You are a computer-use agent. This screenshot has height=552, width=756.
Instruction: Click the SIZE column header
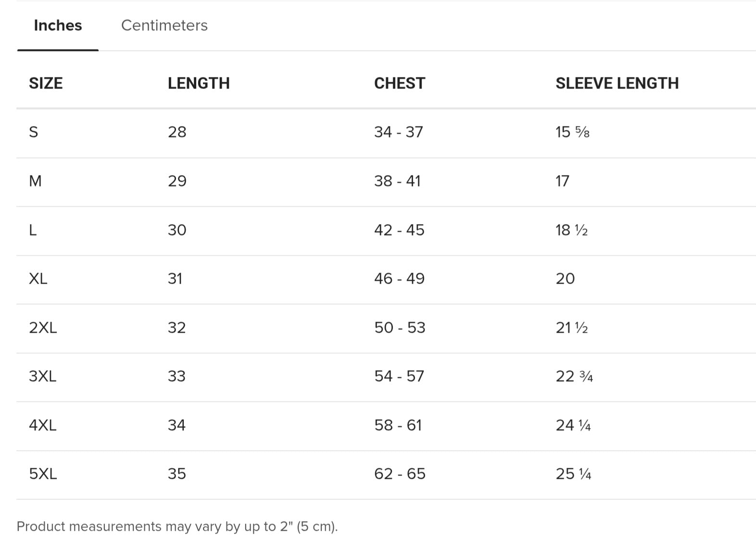(x=46, y=83)
